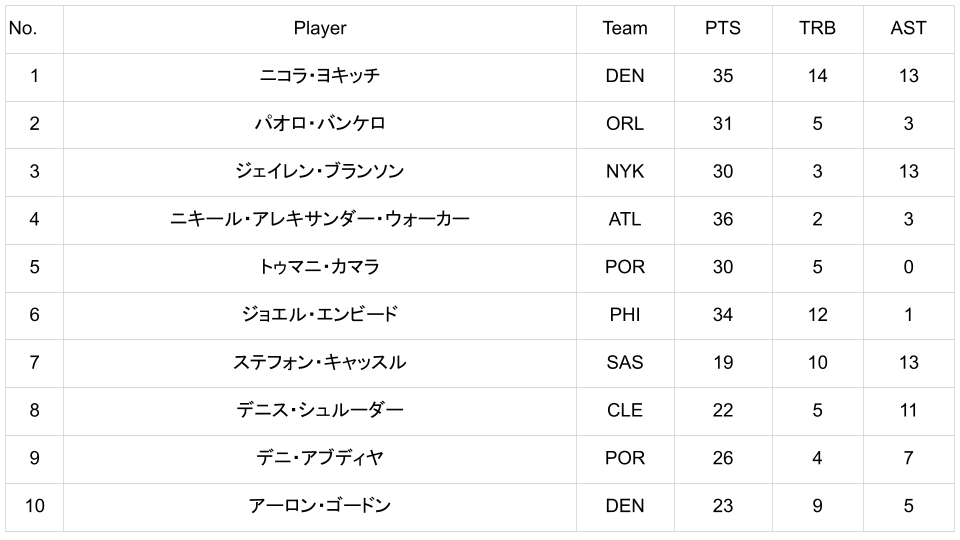Select the PHI team cell
960x540 pixels.
pyautogui.click(x=625, y=315)
